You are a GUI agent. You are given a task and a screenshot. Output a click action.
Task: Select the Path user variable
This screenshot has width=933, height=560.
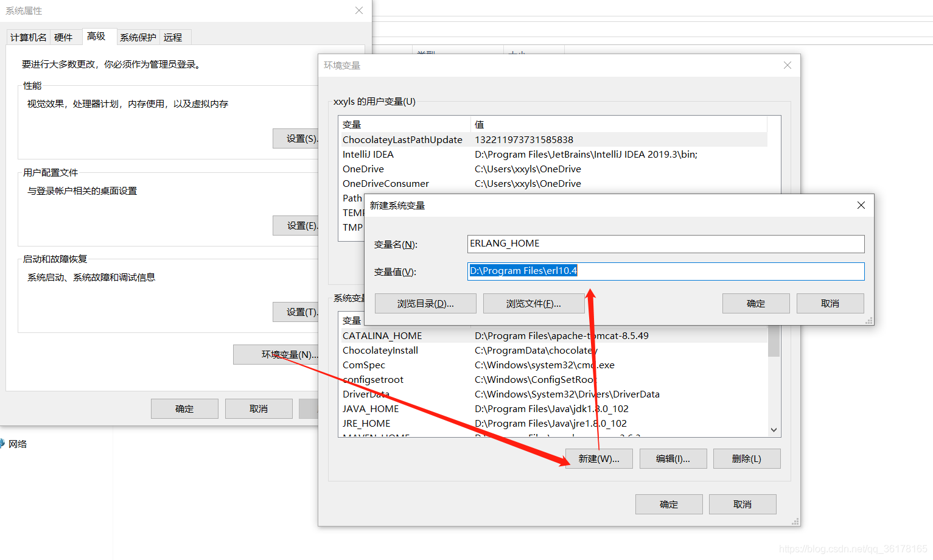coord(352,198)
